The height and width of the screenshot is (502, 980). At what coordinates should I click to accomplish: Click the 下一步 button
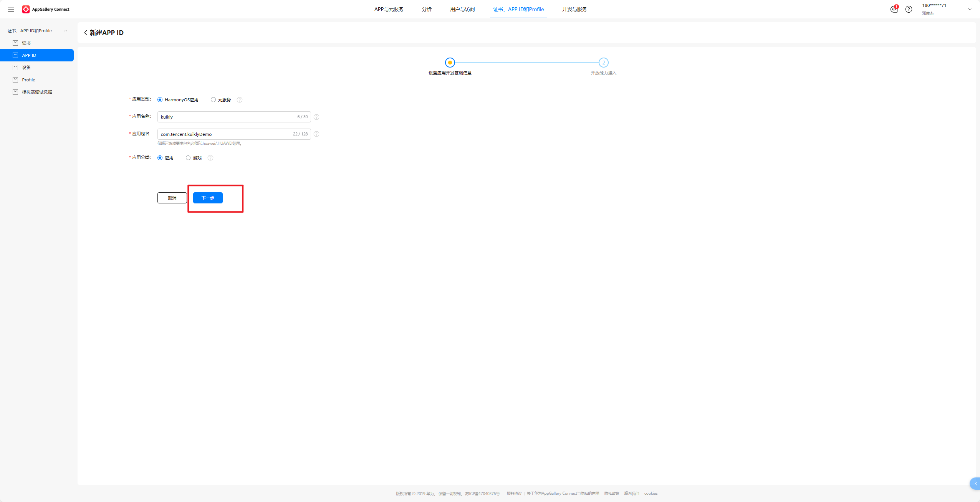coord(208,198)
